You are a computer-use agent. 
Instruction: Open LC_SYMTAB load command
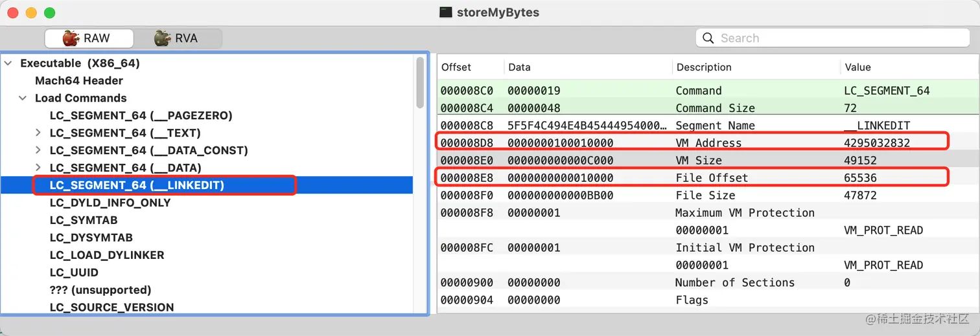(x=84, y=220)
